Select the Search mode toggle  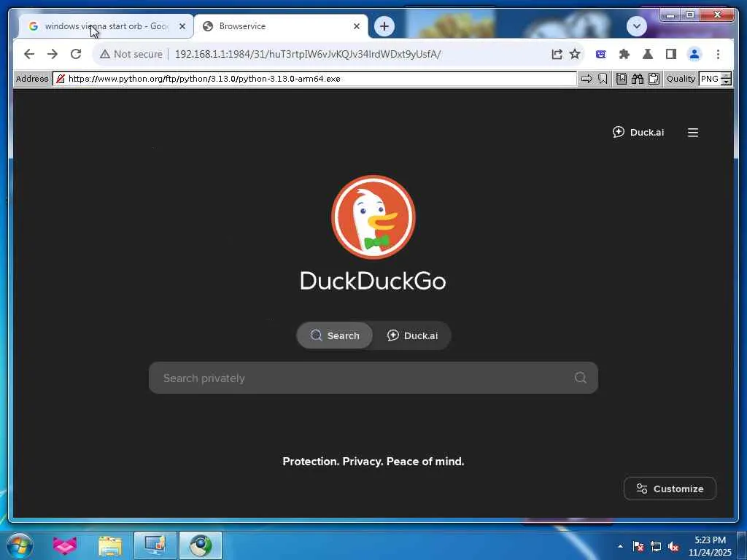[x=335, y=335]
